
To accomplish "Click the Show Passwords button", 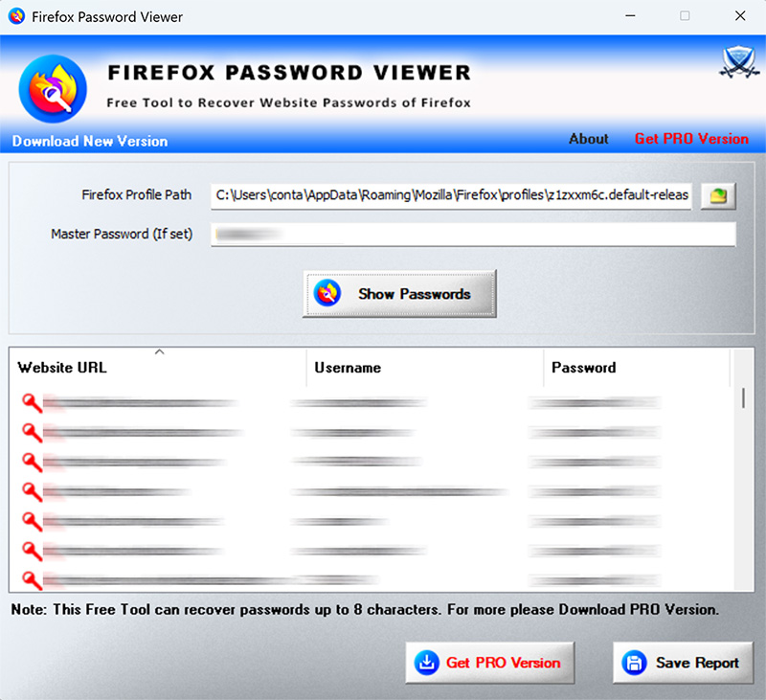I will [x=399, y=294].
